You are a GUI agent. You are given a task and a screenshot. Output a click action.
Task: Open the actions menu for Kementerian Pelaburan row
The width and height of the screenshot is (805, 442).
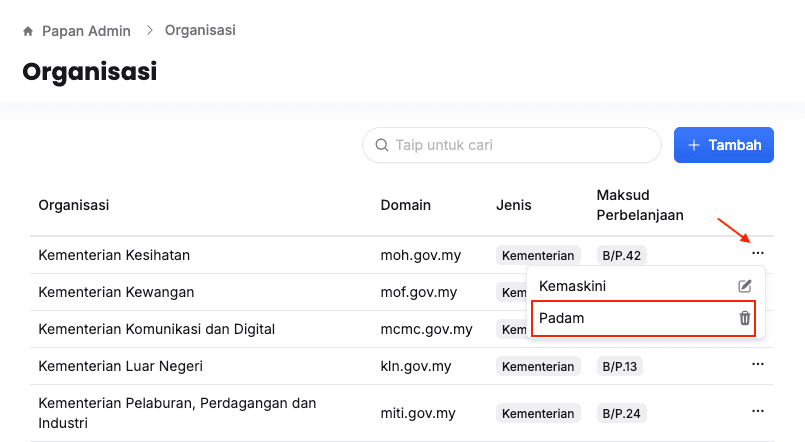757,412
